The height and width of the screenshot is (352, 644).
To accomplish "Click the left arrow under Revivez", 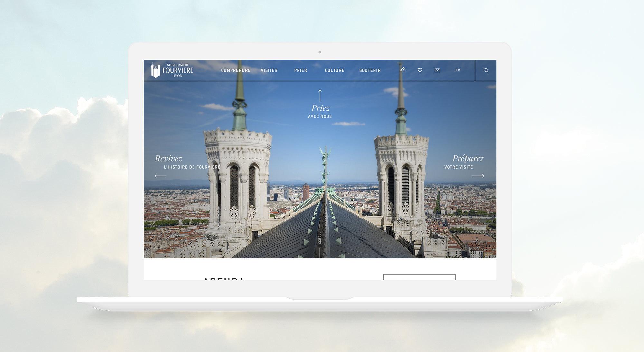I will tap(161, 176).
